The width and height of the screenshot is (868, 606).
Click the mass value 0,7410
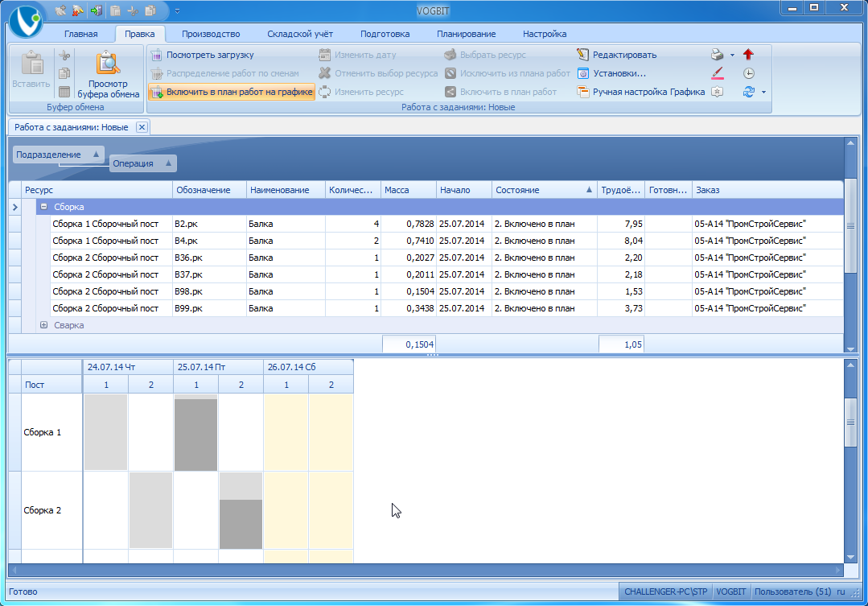[409, 241]
